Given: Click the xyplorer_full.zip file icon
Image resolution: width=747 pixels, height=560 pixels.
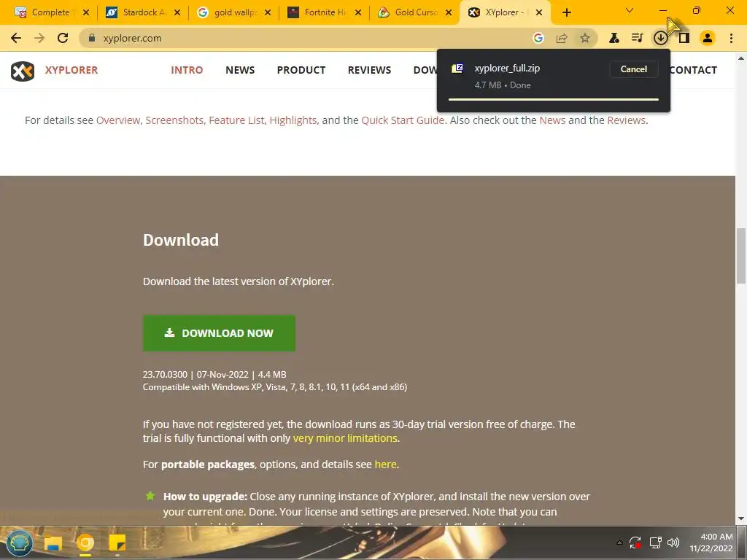Looking at the screenshot, I should pyautogui.click(x=457, y=68).
